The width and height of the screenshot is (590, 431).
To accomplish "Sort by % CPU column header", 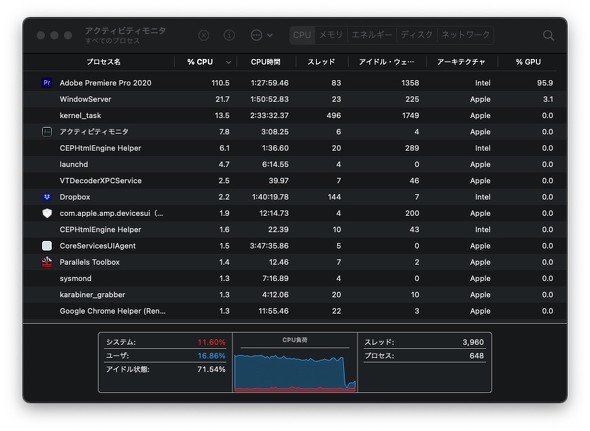I will tap(200, 62).
